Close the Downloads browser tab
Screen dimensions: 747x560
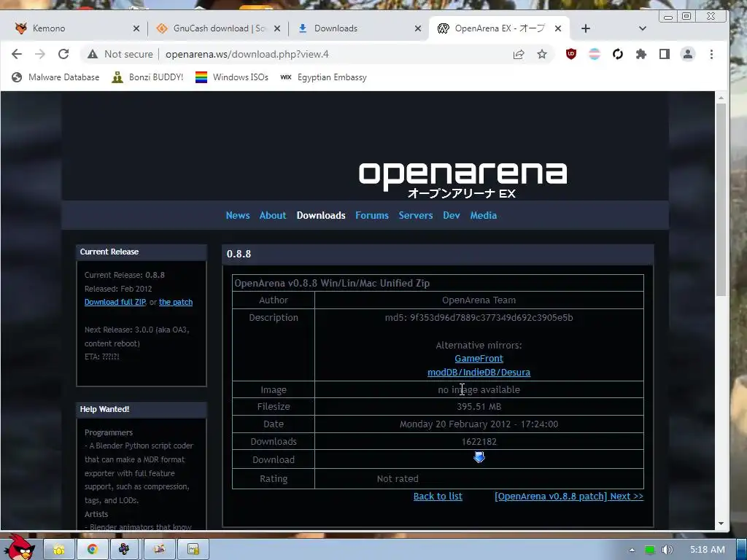(x=418, y=28)
